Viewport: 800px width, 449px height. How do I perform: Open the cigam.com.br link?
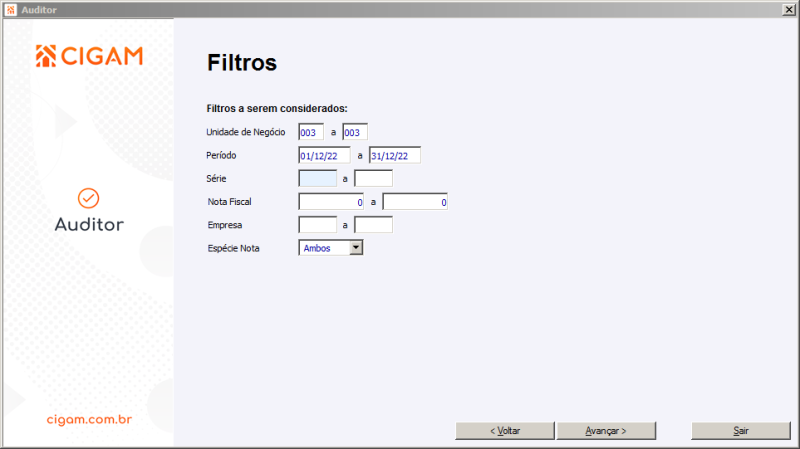pos(89,419)
